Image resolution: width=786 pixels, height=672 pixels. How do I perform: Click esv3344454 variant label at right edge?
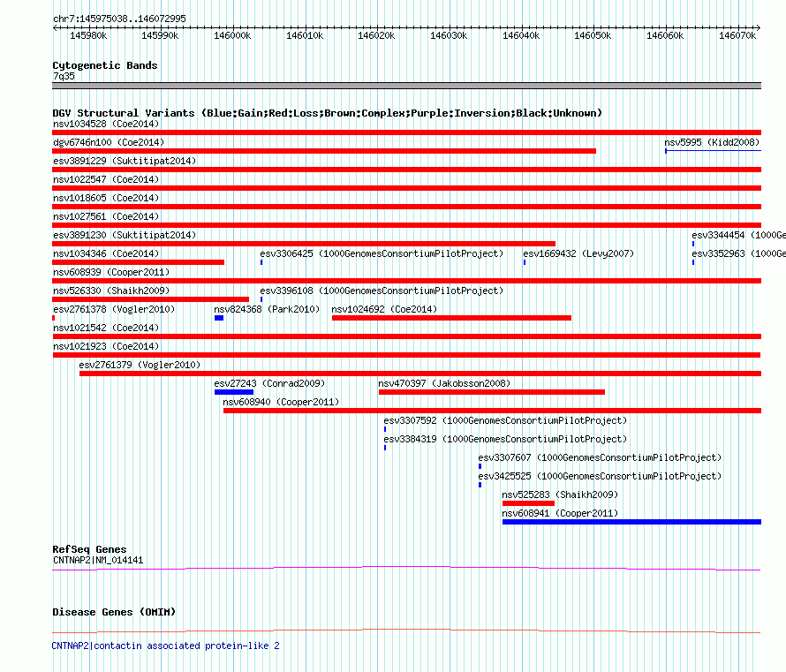coord(738,235)
